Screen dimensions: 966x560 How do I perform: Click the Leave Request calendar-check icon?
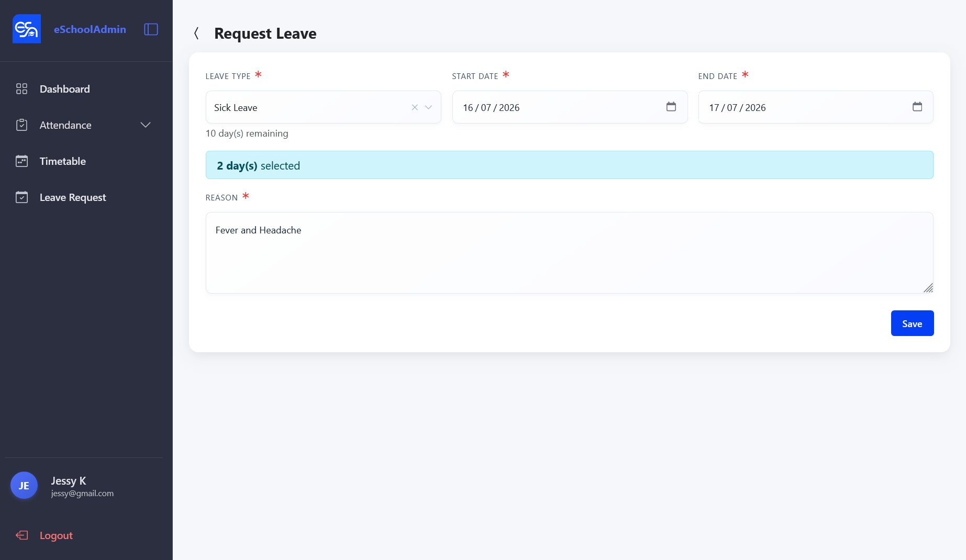pos(21,197)
